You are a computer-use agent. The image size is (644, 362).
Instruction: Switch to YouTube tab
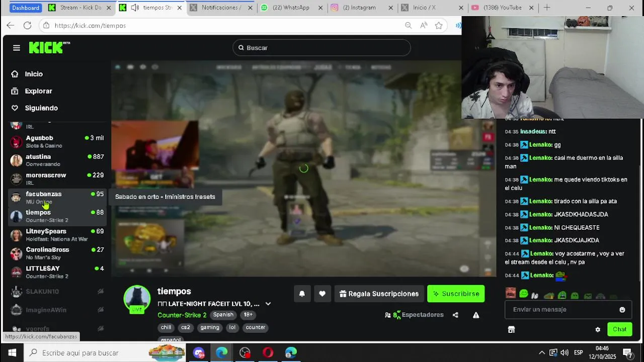click(x=502, y=8)
